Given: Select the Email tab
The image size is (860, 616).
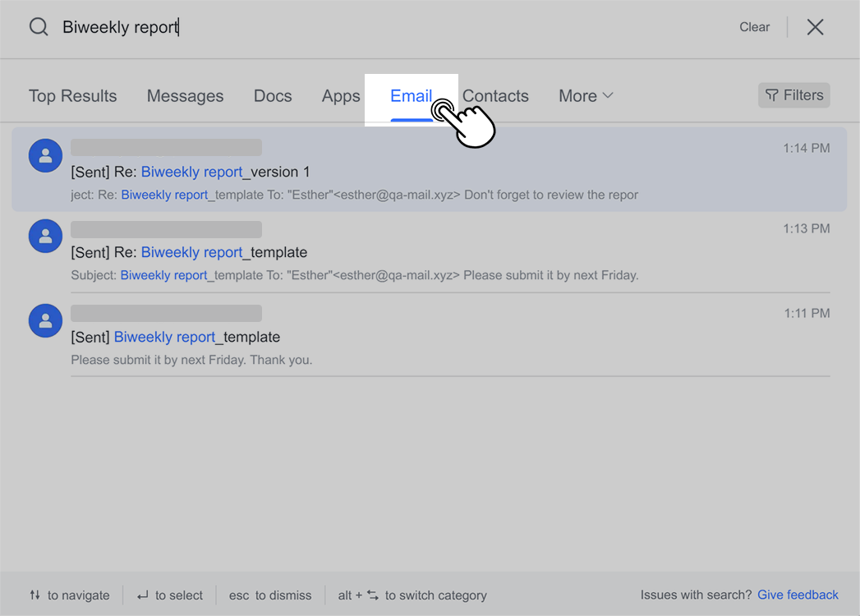Looking at the screenshot, I should pyautogui.click(x=411, y=95).
